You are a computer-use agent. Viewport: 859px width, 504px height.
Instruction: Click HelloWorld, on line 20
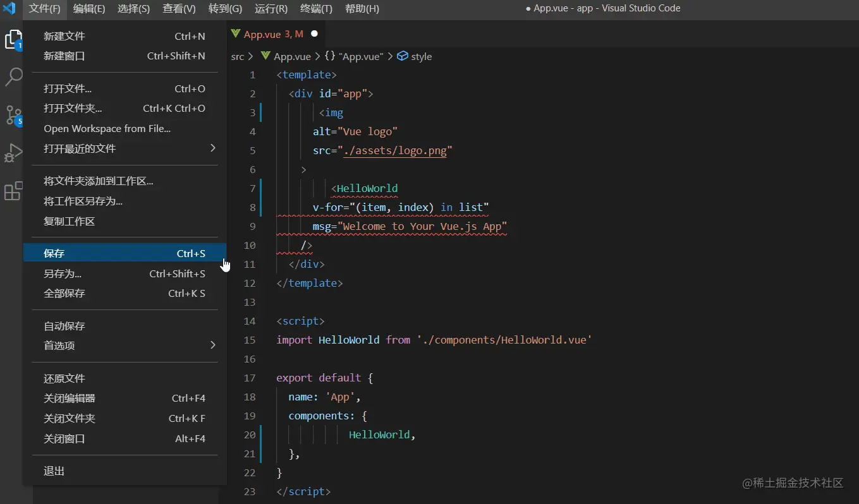[382, 435]
